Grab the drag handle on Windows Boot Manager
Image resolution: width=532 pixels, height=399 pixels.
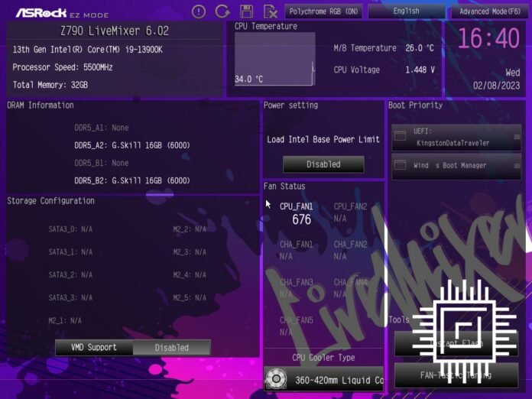(515, 165)
